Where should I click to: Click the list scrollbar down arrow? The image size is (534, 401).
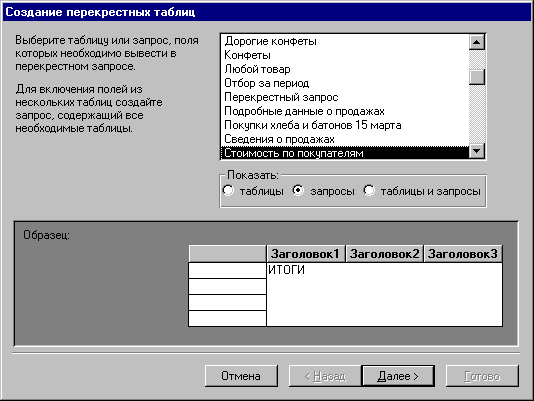(x=477, y=151)
